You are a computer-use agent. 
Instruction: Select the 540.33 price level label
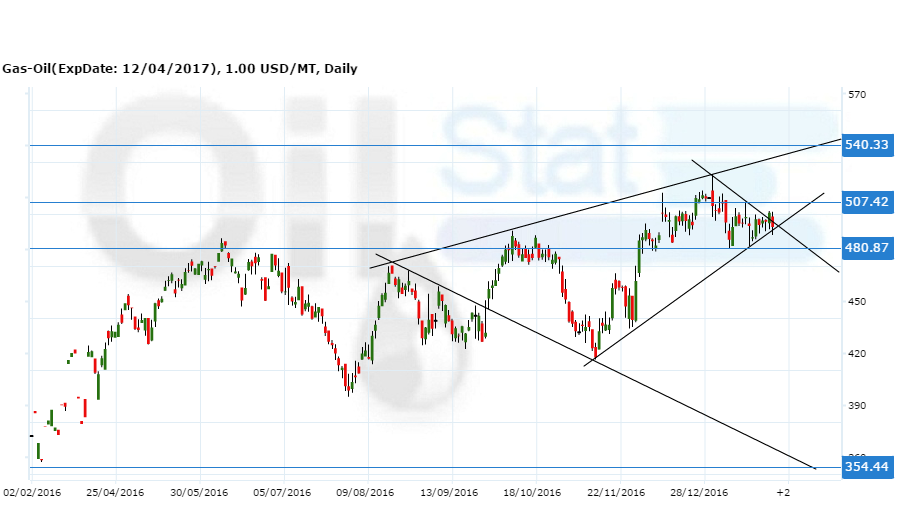866,145
